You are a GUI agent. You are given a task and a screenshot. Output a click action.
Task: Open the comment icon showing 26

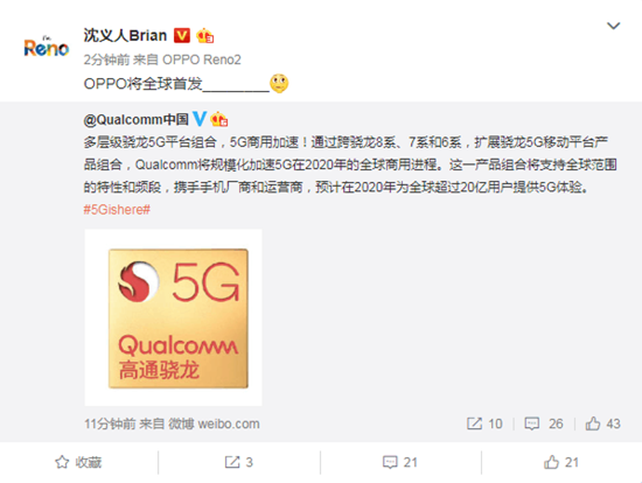point(544,424)
